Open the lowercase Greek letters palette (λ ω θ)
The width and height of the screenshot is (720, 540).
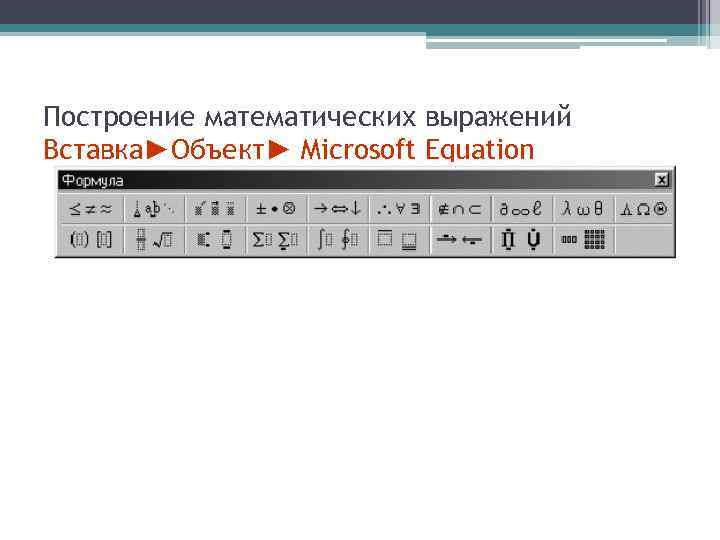pos(583,209)
